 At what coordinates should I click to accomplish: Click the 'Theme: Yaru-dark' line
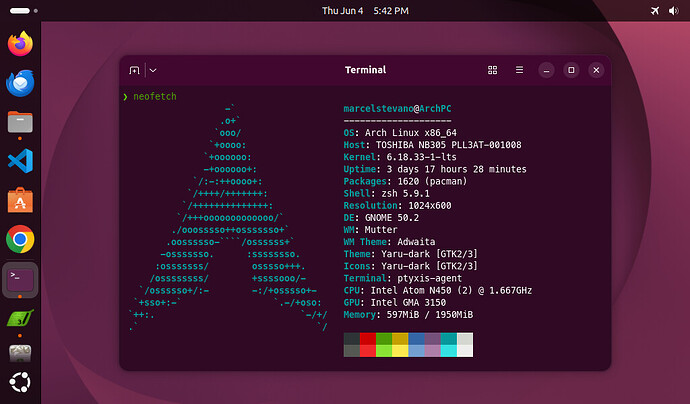click(411, 254)
